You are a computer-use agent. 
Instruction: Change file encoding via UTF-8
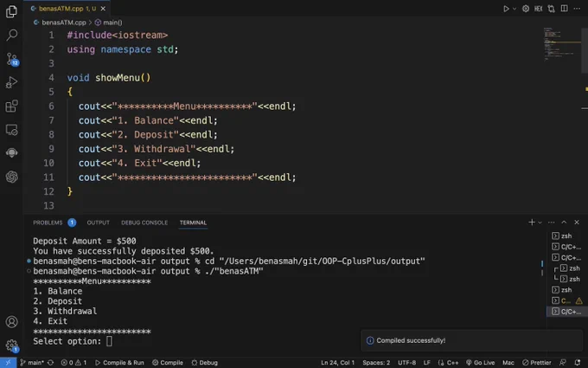(407, 363)
